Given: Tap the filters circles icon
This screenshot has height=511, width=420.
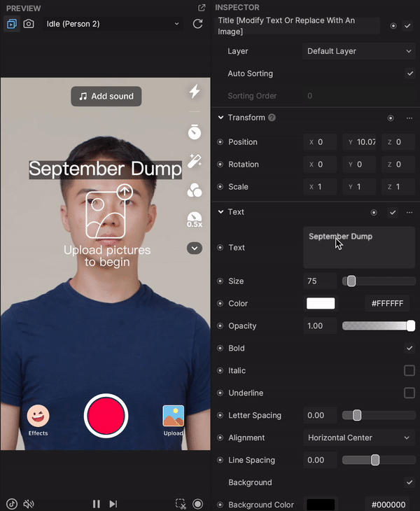Looking at the screenshot, I should [x=195, y=190].
